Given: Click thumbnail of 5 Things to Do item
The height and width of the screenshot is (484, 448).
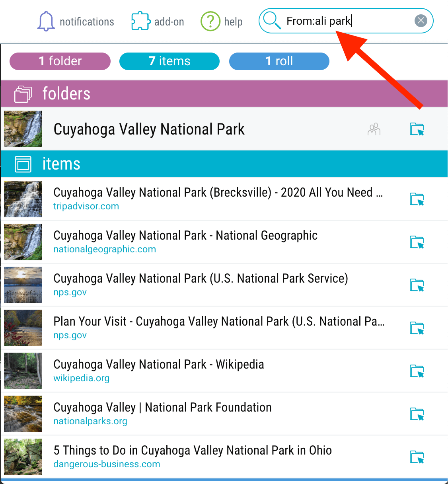Looking at the screenshot, I should (23, 457).
